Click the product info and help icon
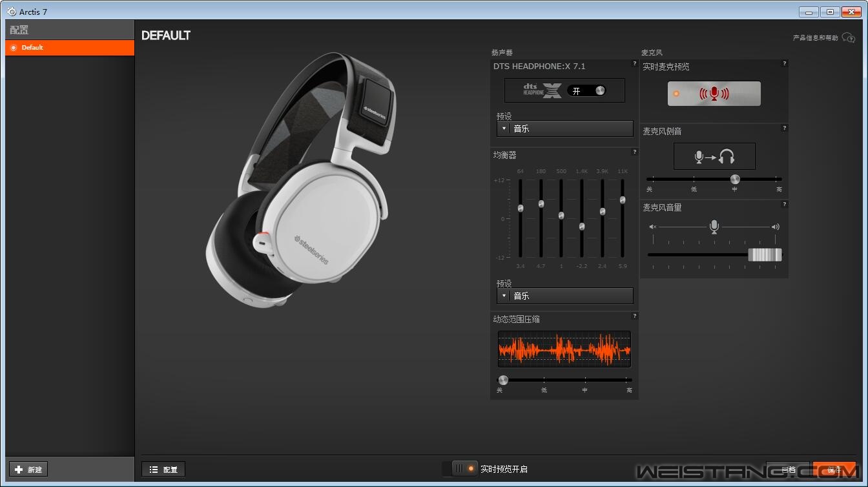This screenshot has height=487, width=868. click(x=849, y=37)
